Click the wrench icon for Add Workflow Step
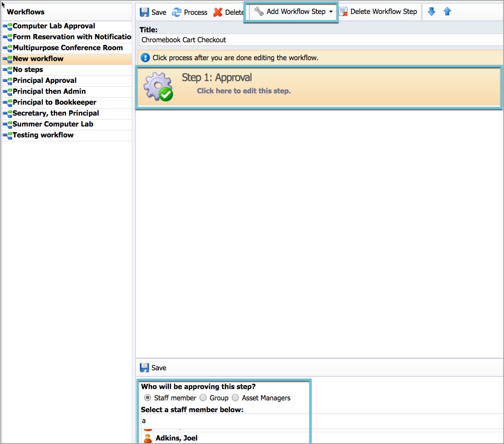The image size is (504, 444). pyautogui.click(x=259, y=12)
